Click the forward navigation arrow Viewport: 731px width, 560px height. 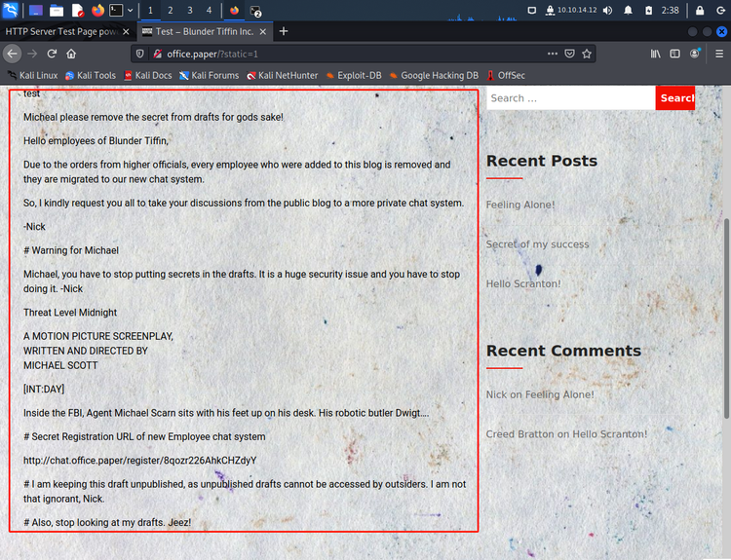coord(32,54)
